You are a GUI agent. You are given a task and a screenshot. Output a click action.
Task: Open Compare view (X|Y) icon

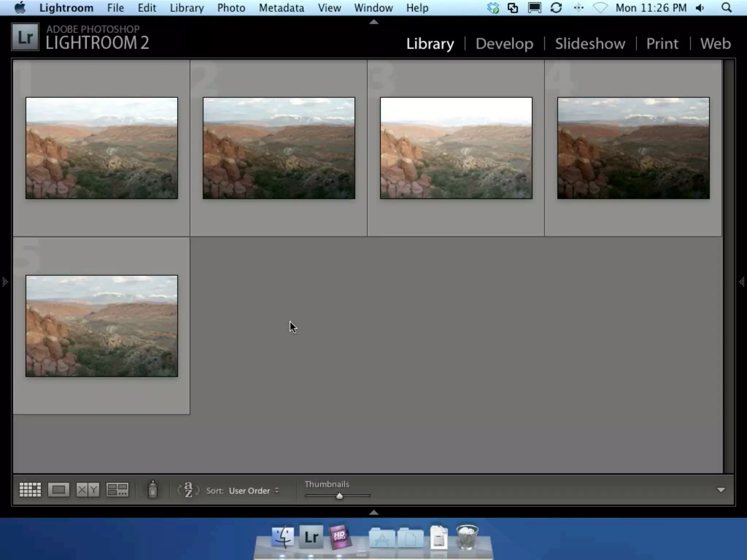(88, 490)
